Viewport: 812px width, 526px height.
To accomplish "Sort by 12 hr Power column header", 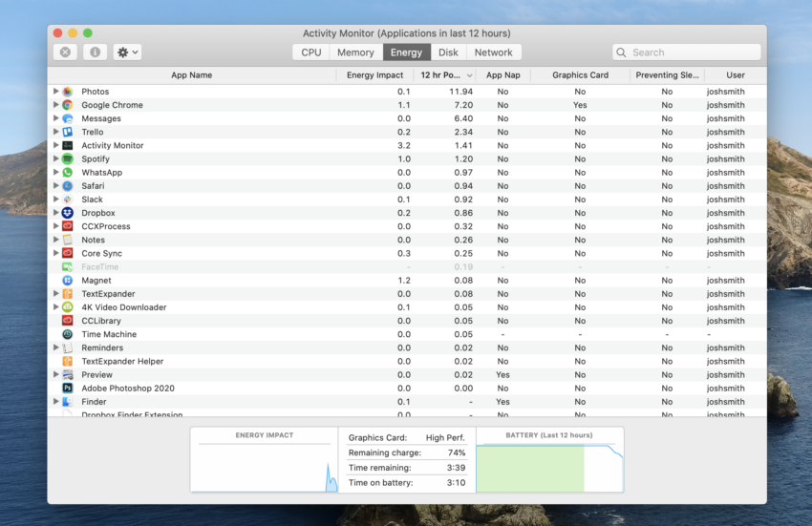I will [445, 75].
